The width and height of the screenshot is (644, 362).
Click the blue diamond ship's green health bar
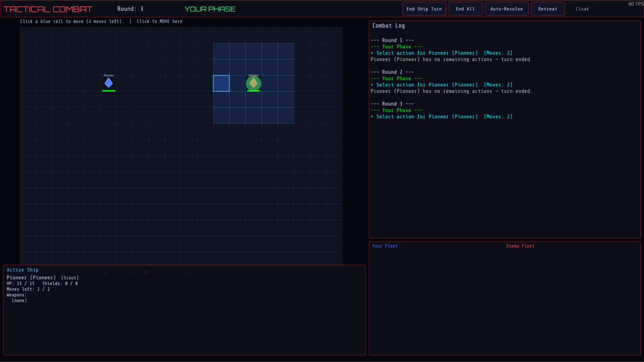coord(108,91)
